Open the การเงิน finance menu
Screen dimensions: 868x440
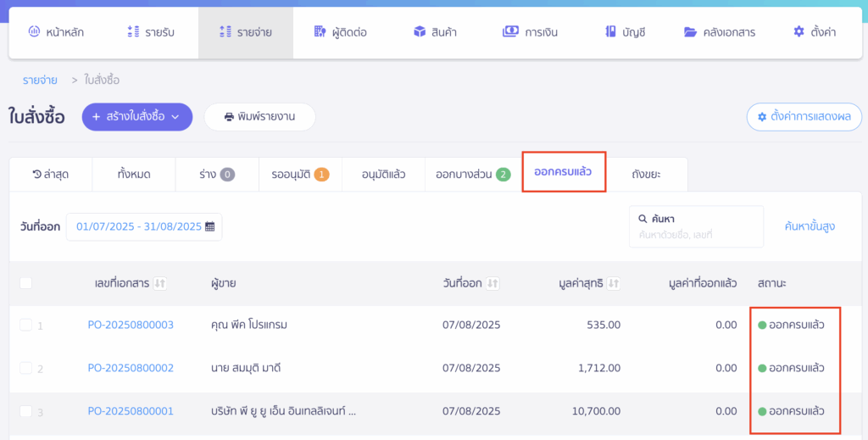530,32
